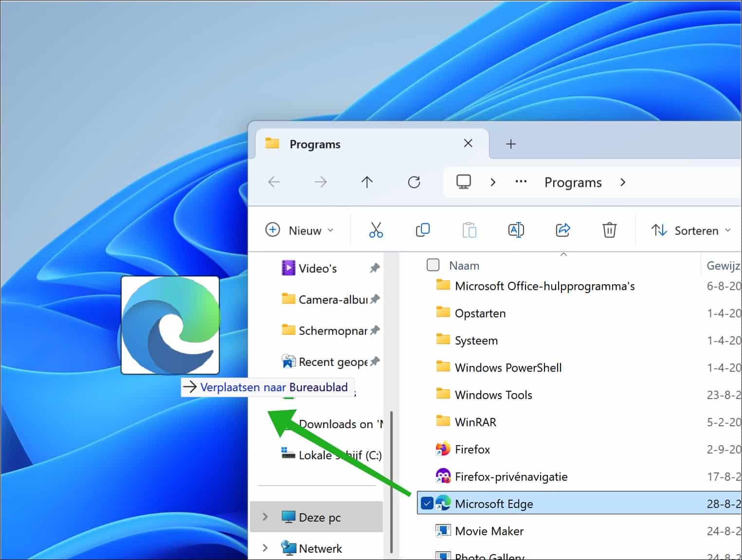Click the back navigation arrow
Image resolution: width=742 pixels, height=560 pixels.
click(274, 182)
